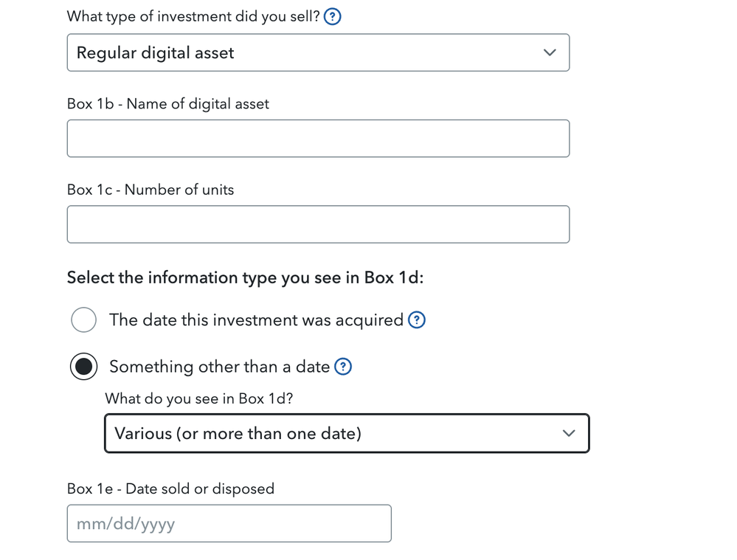Click the 'Box 1b - Name of digital asset' label
Image resolution: width=737 pixels, height=560 pixels.
(x=167, y=104)
